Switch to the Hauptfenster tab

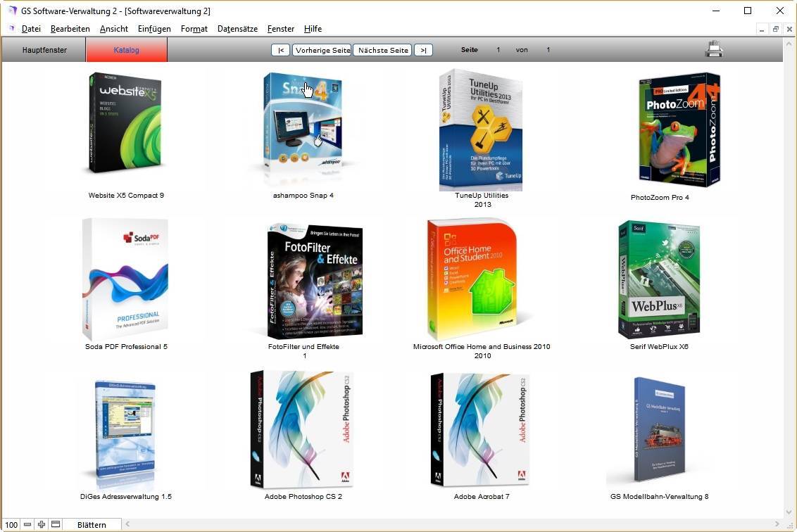coord(44,50)
